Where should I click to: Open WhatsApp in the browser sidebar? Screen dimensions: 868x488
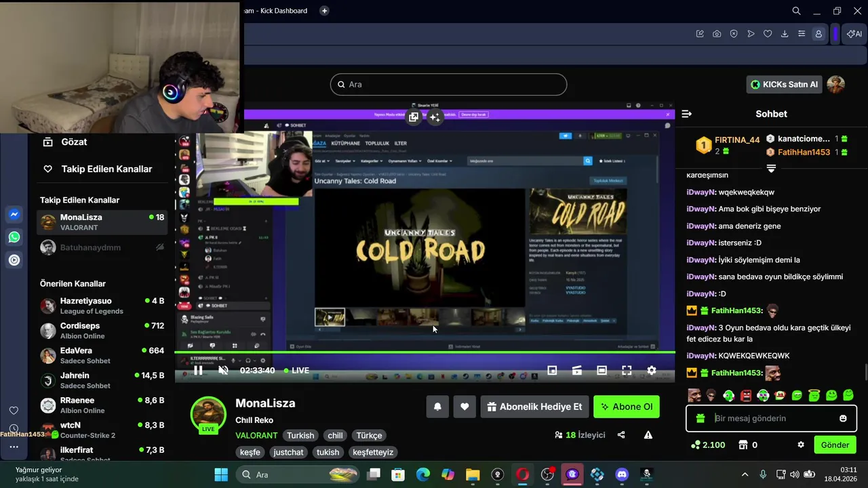click(x=14, y=237)
